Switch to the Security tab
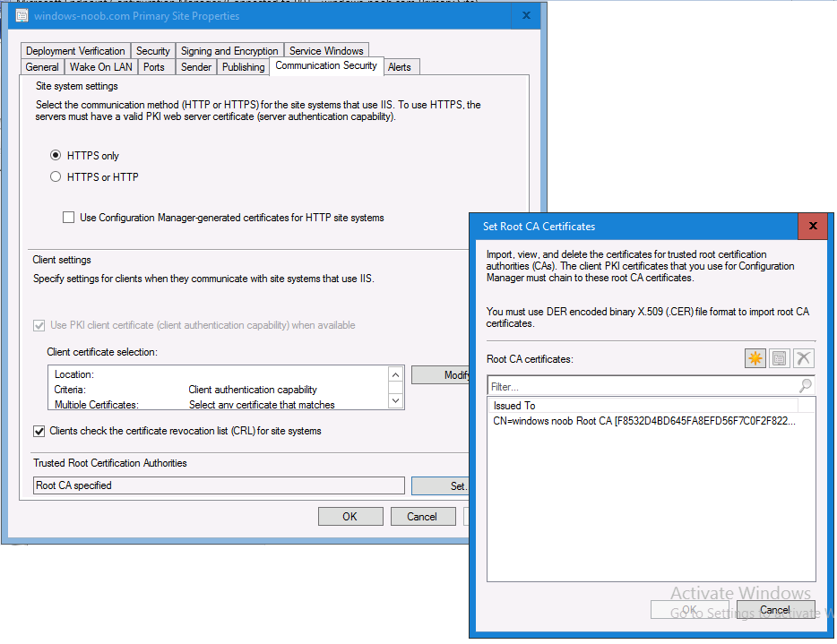Image resolution: width=837 pixels, height=644 pixels. (x=152, y=51)
